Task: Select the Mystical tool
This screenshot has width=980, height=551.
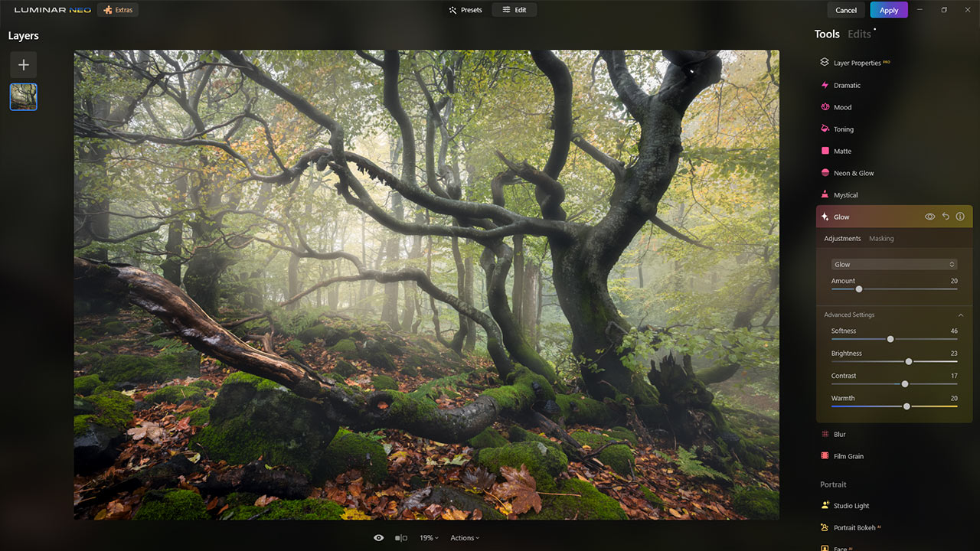Action: coord(845,195)
